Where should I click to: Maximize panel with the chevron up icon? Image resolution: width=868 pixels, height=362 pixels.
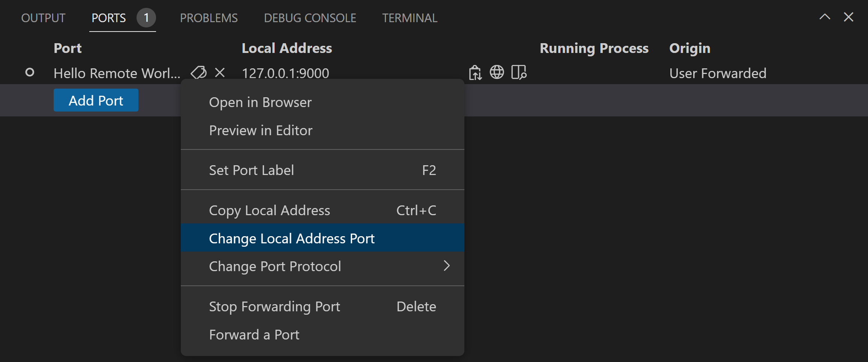(824, 17)
